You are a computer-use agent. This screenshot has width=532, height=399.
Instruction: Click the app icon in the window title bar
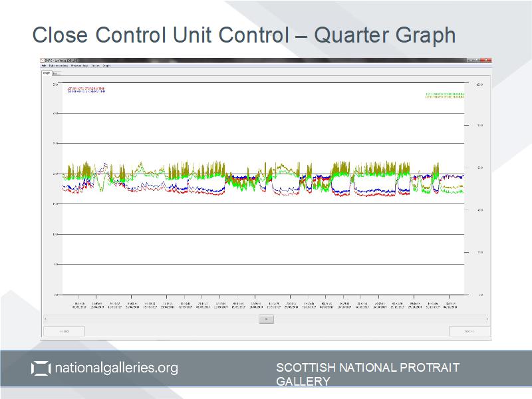[x=44, y=61]
